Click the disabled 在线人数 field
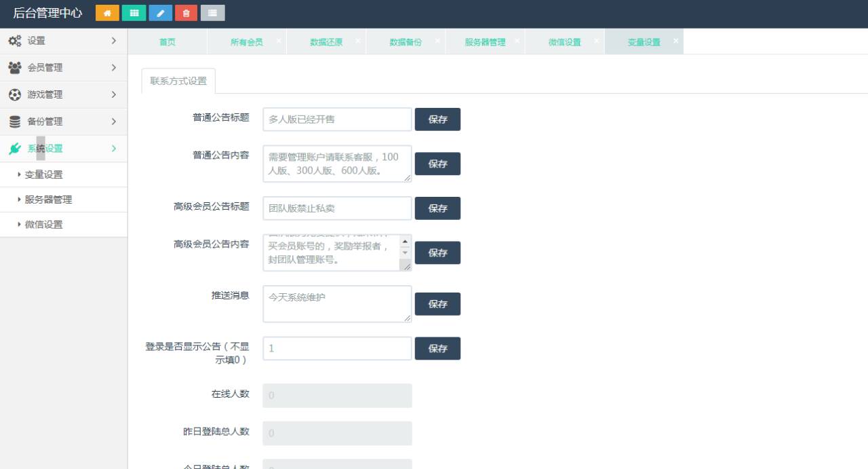Screen dimensions: 868x469 337,396
